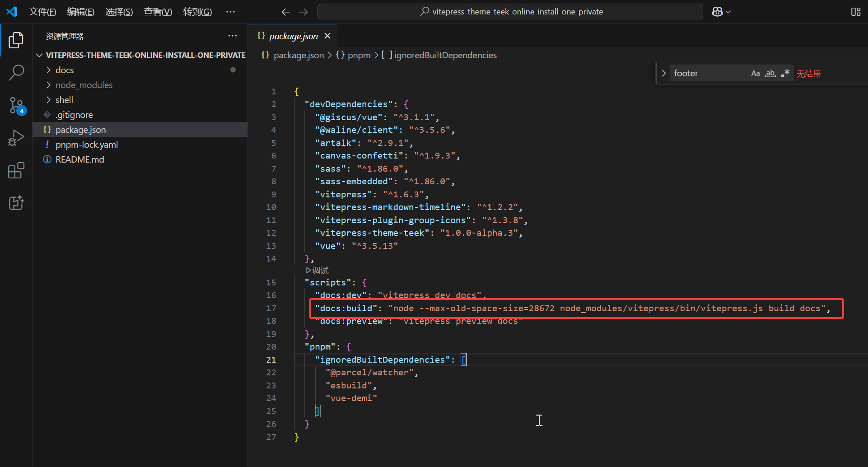Show more menus via the title bar ellipsis
The width and height of the screenshot is (868, 467).
pyautogui.click(x=230, y=12)
